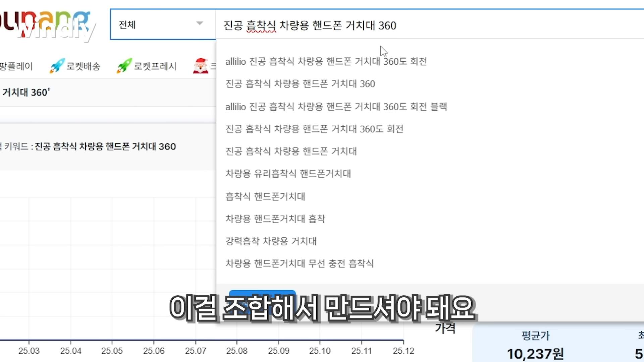Screen dimensions: 644x362
Task: Select the 차량용 핸드폰거치대 흡착 suggestion
Action: (x=275, y=219)
